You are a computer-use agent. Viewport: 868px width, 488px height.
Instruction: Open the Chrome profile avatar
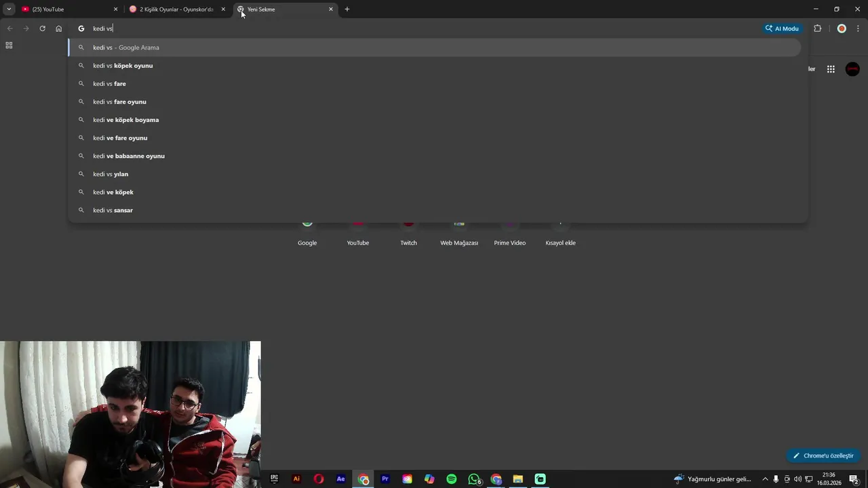[842, 28]
